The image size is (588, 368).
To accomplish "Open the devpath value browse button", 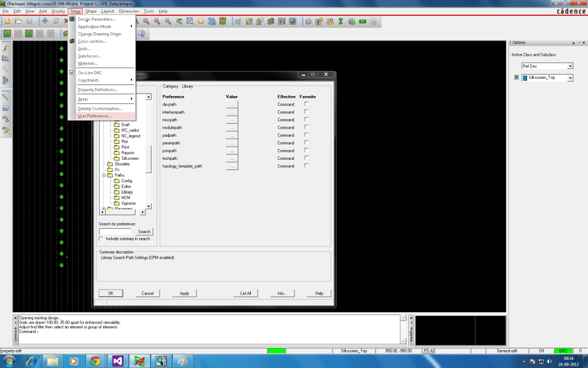I will pyautogui.click(x=232, y=105).
